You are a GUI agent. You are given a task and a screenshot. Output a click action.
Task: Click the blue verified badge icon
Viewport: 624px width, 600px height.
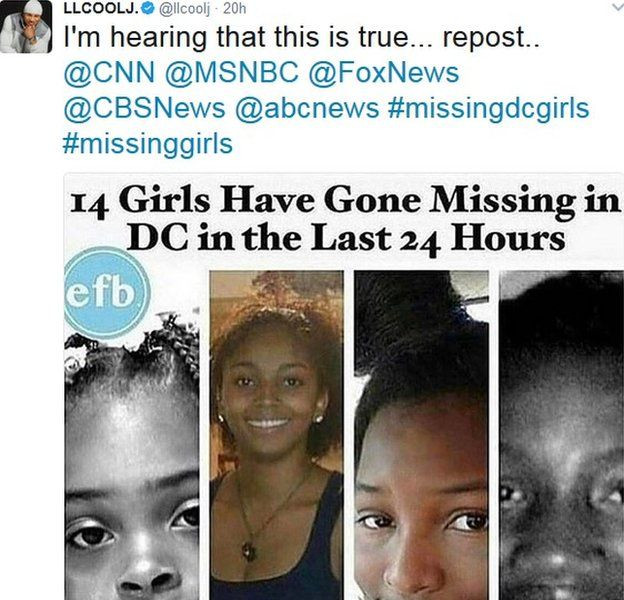148,9
